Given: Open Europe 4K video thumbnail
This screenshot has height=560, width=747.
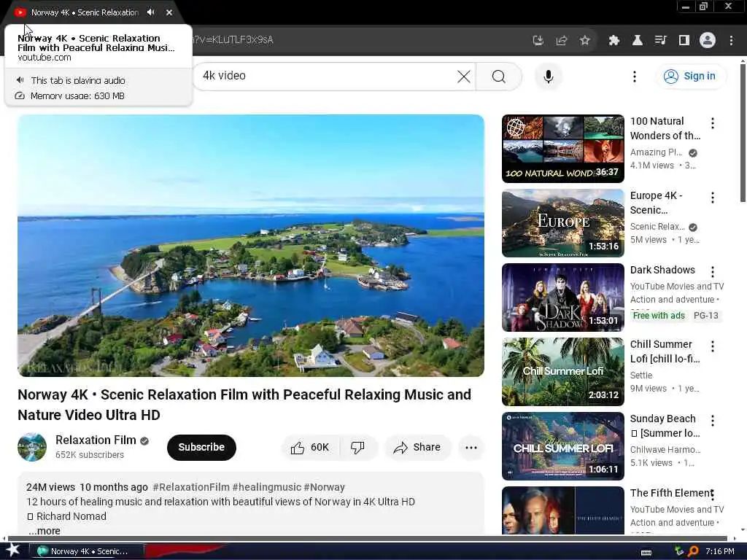Looking at the screenshot, I should [x=562, y=223].
